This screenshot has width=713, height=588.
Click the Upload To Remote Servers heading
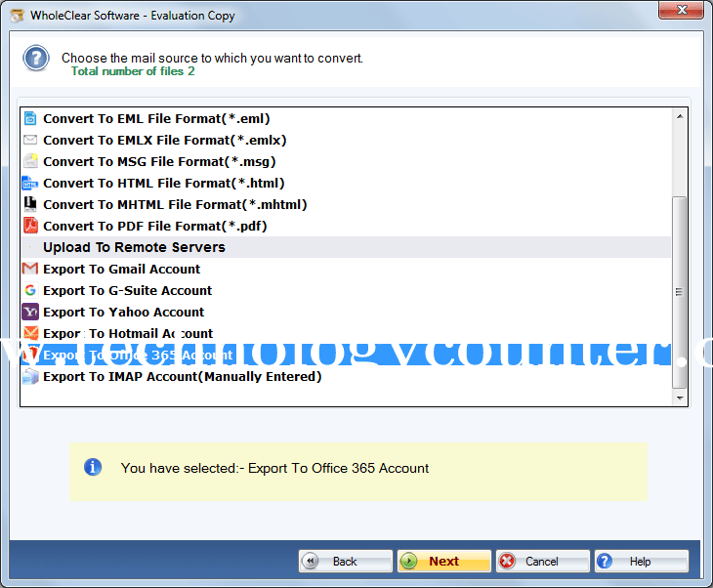pyautogui.click(x=346, y=247)
